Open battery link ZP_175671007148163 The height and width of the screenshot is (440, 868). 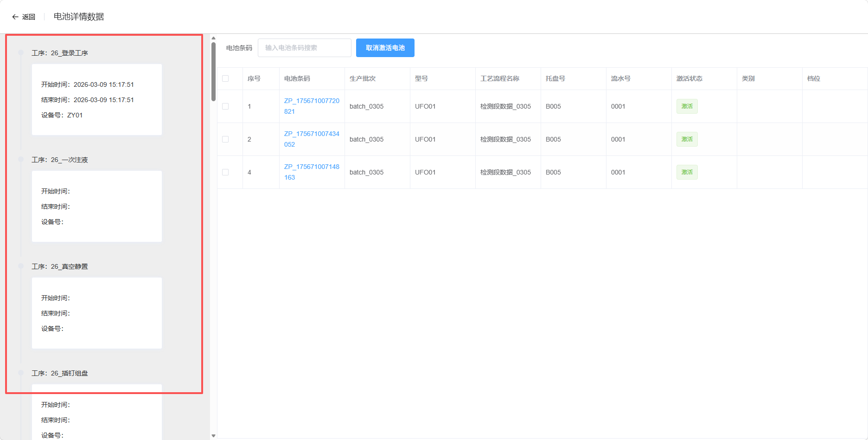click(x=312, y=172)
